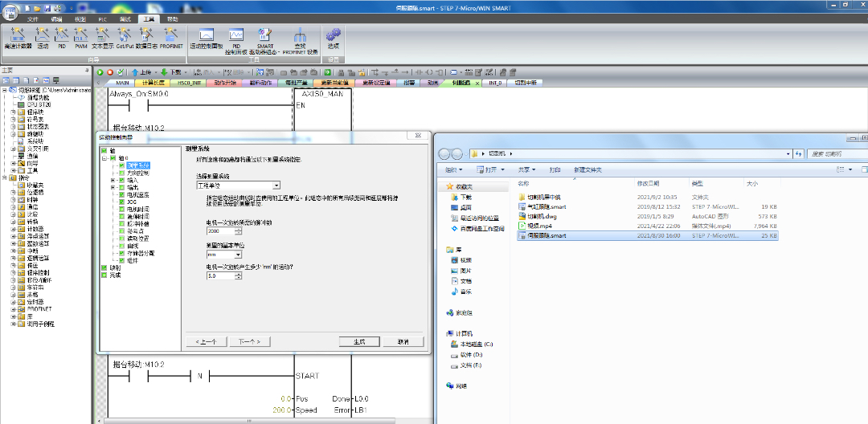
Task: Click 打印 in Explorer toolbar
Action: (555, 169)
